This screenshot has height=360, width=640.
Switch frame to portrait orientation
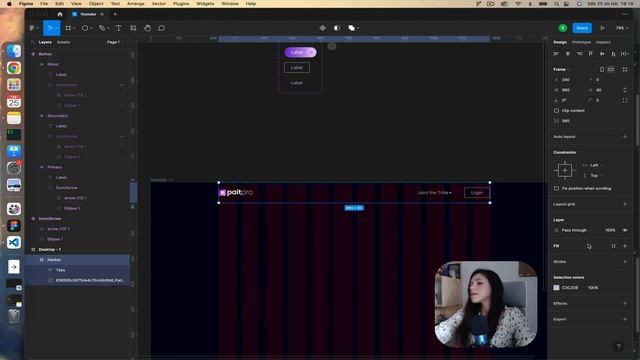602,69
